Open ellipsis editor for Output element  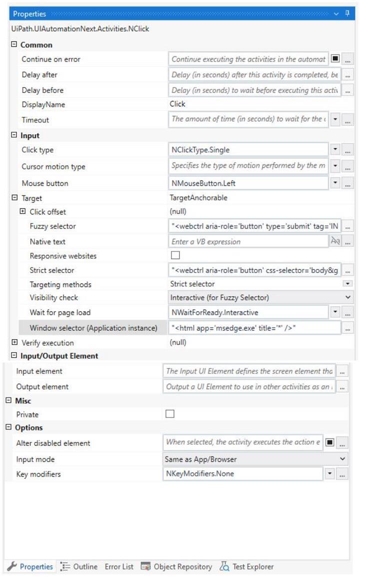342,387
